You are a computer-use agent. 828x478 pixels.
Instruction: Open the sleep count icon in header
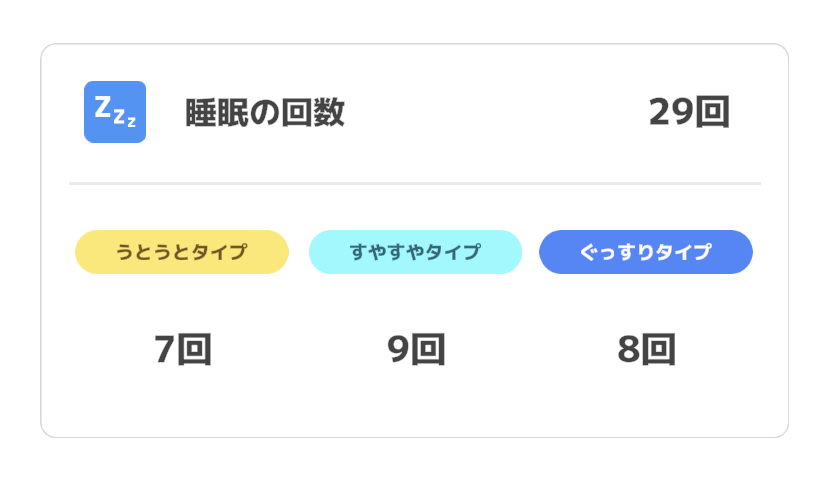(115, 112)
